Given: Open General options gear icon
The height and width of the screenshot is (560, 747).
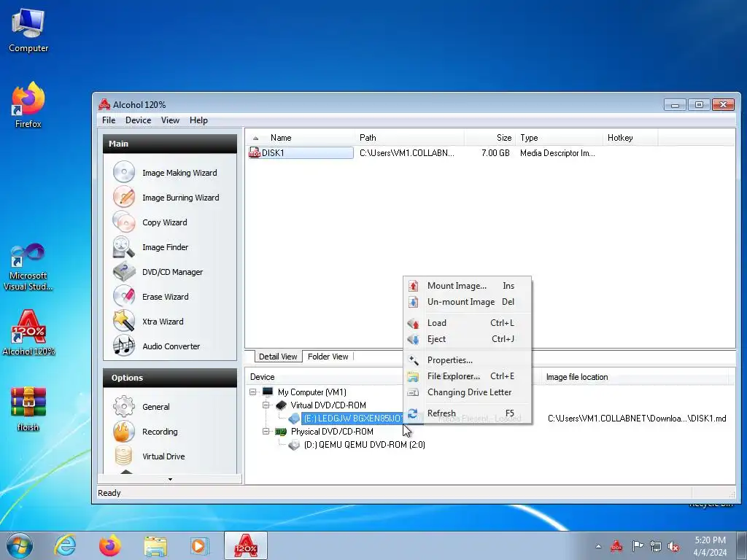Looking at the screenshot, I should click(x=124, y=406).
